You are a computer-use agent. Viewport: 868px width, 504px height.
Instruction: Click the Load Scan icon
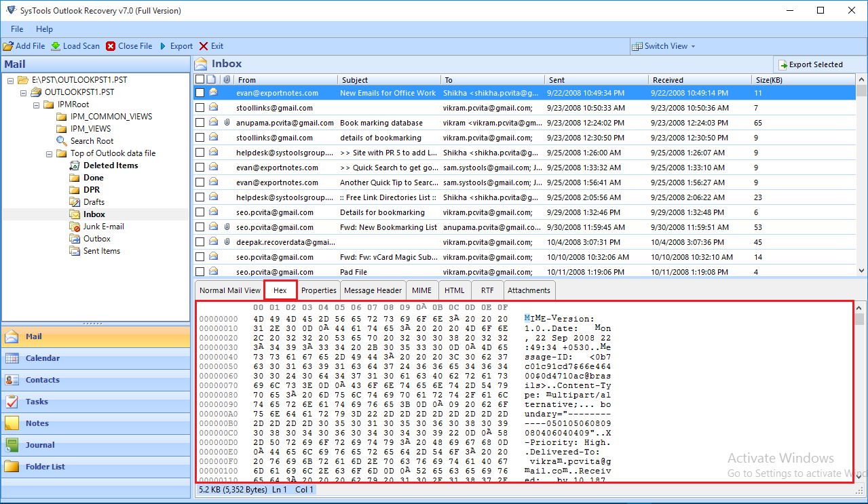56,46
